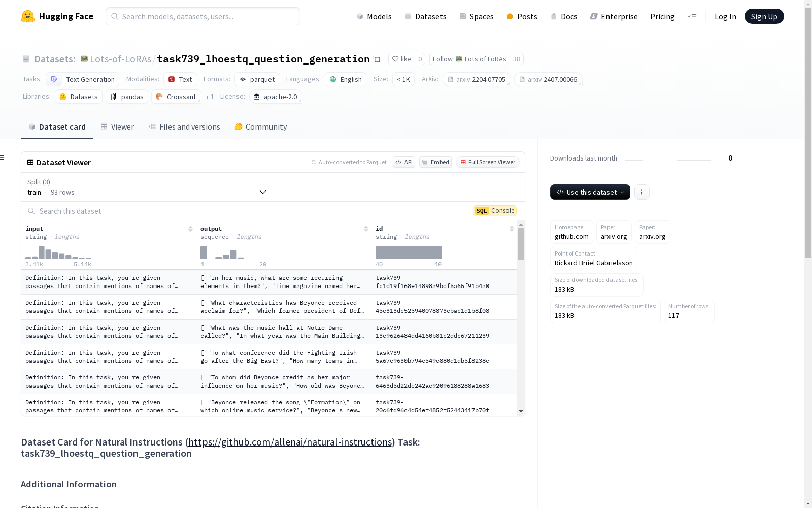Click the 38 followers count
Viewport: 812px width, 508px height.
coord(517,59)
